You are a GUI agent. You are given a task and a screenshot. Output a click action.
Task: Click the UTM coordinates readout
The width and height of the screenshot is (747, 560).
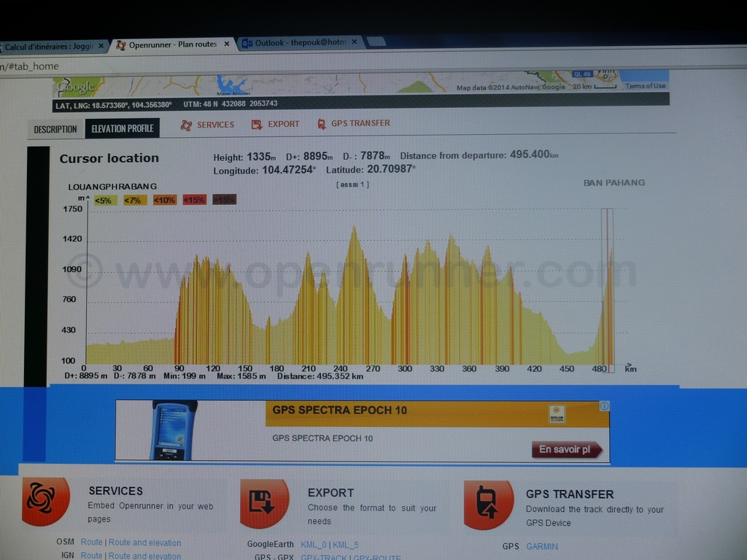(231, 104)
